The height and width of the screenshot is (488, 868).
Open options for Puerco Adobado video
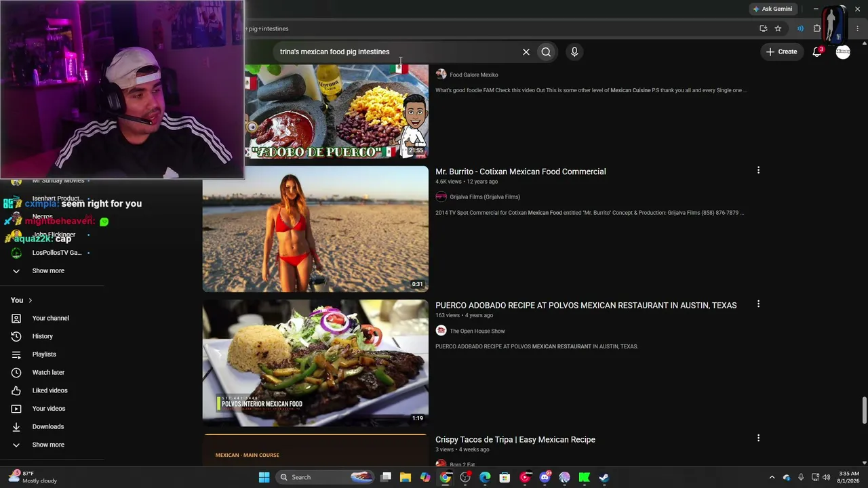point(758,304)
